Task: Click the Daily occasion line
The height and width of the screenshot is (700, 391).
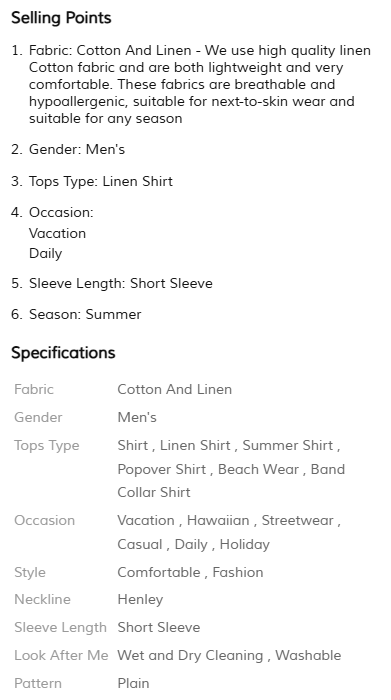Action: [x=46, y=254]
